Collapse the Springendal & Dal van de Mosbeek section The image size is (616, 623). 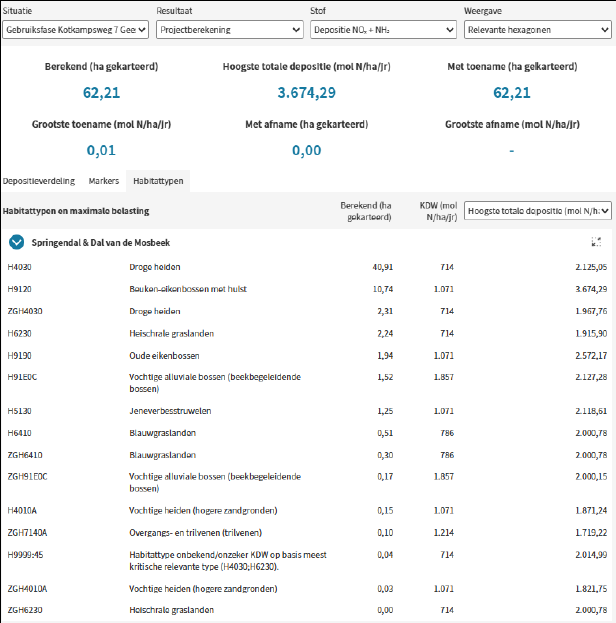pos(17,242)
